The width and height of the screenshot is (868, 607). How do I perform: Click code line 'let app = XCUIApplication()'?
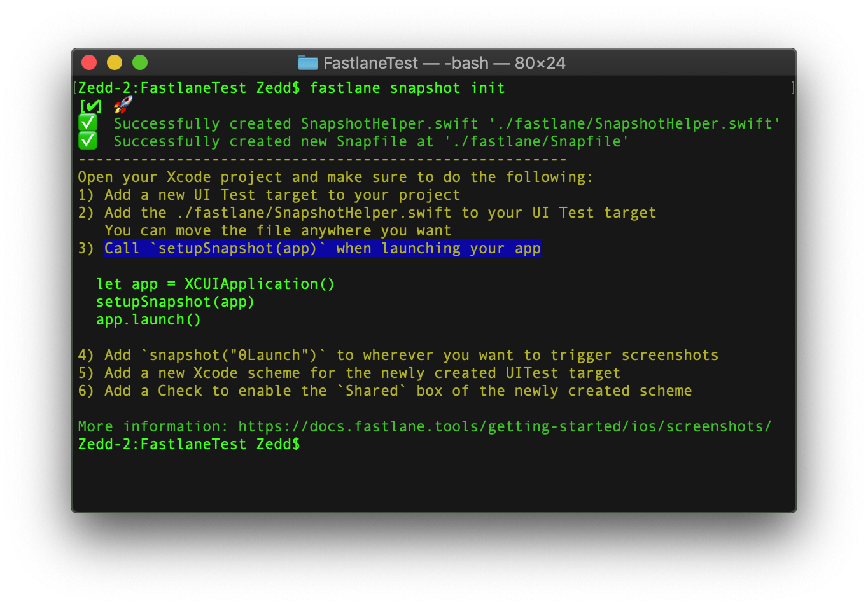point(215,284)
